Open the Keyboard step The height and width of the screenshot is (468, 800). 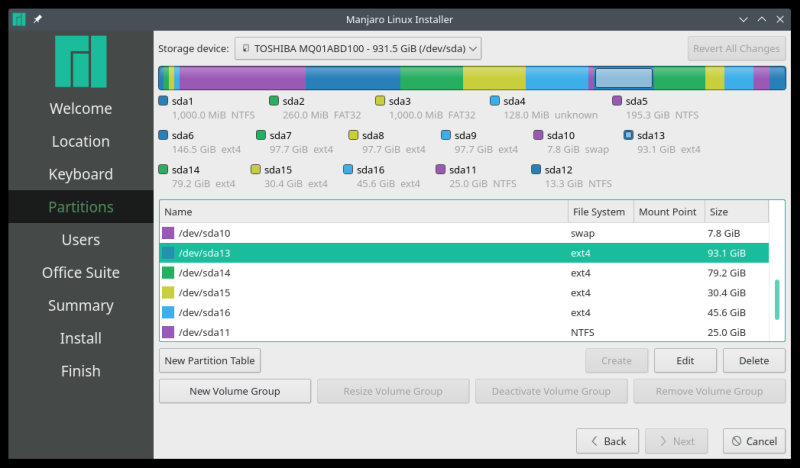click(81, 174)
